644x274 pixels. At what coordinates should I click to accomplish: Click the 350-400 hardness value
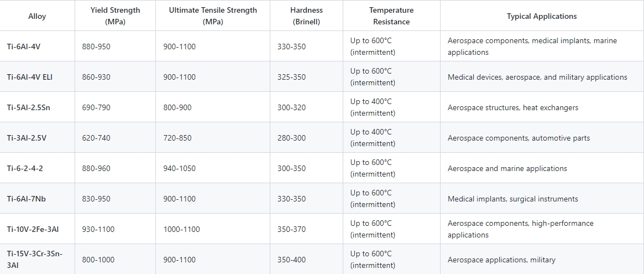pos(291,260)
